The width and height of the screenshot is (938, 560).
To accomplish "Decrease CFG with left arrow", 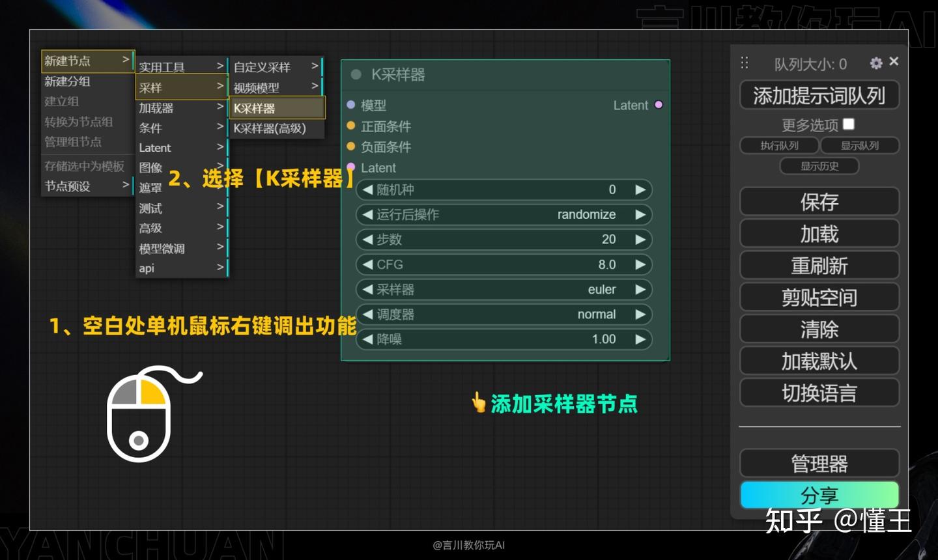I will pos(367,264).
